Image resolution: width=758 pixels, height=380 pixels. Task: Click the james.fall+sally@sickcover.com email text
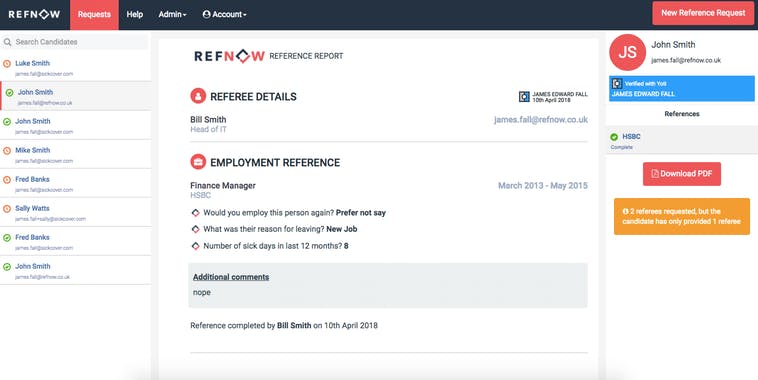click(50, 219)
